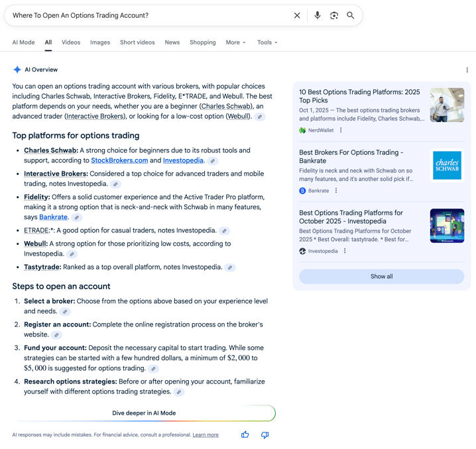476x449 pixels.
Task: Click the Dive deeper in AI Mode button
Action: (x=144, y=413)
